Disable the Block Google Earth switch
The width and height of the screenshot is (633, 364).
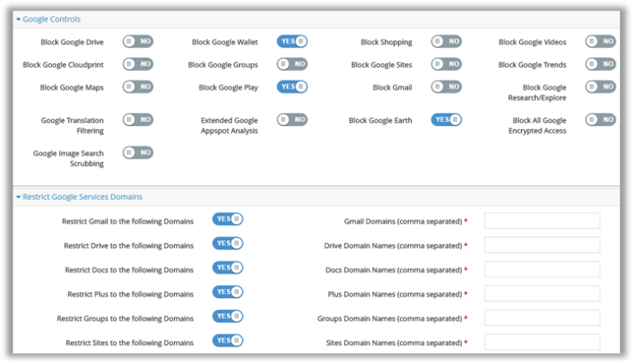[x=446, y=119]
